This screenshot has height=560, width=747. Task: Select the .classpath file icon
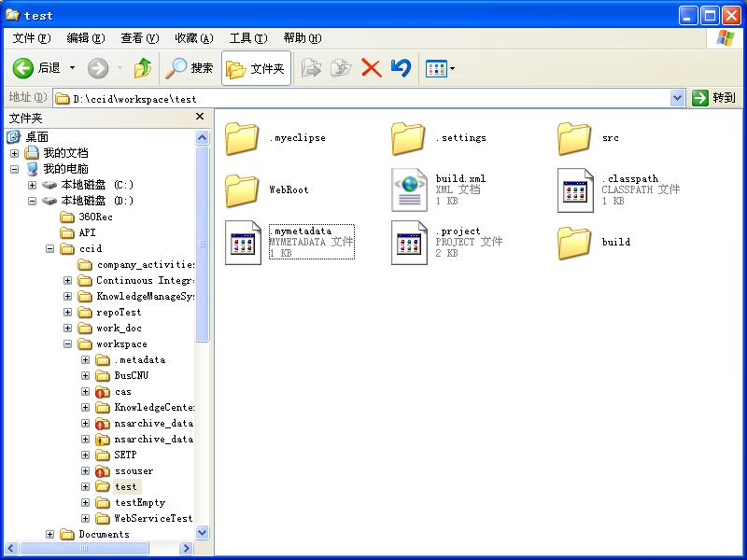pos(575,190)
